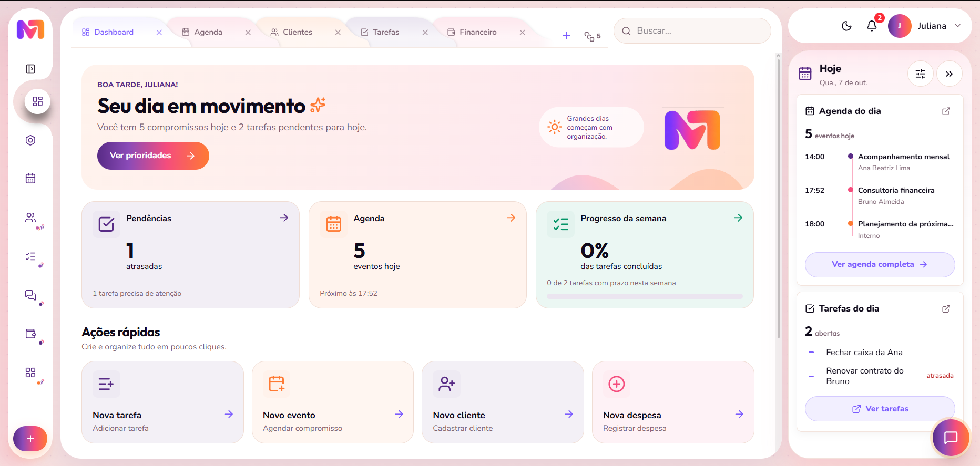Add a new tab with plus icon

pyautogui.click(x=566, y=36)
